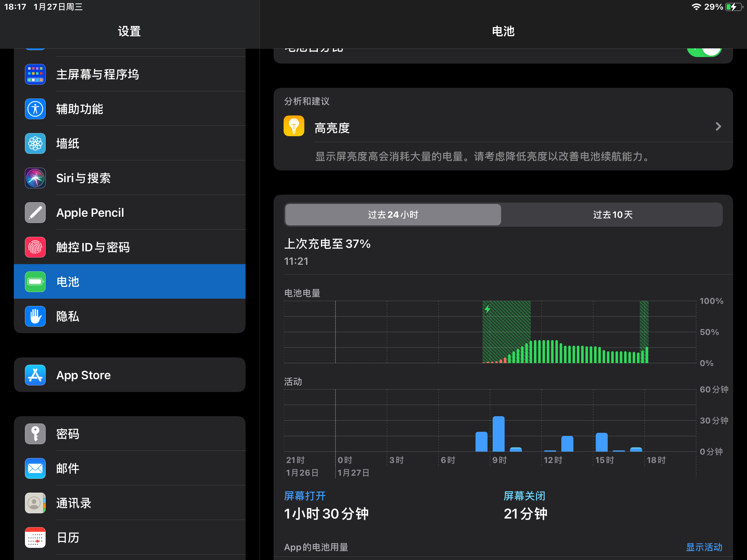The width and height of the screenshot is (747, 560).
Task: Open Home Screen & Dock settings icon
Action: pos(35,74)
